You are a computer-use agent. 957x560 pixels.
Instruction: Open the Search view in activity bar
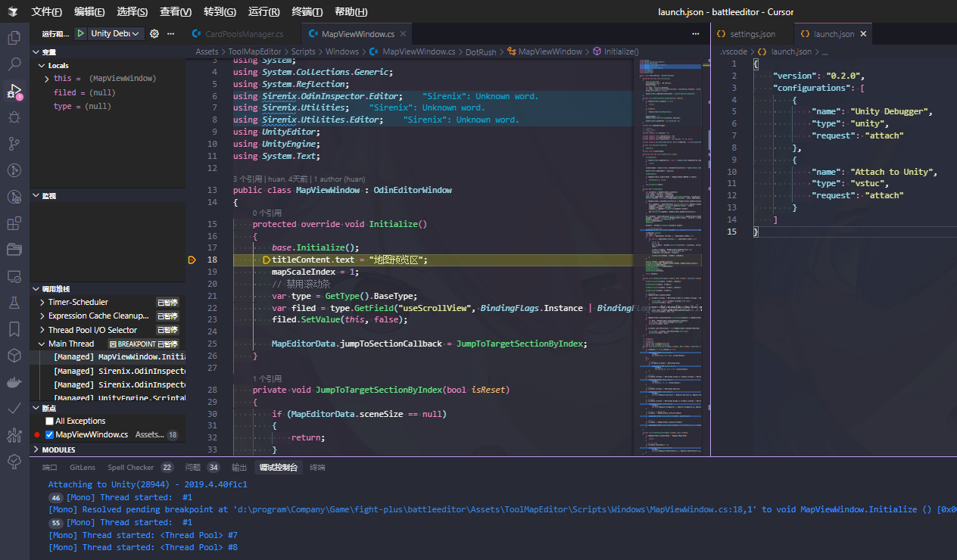(x=14, y=64)
